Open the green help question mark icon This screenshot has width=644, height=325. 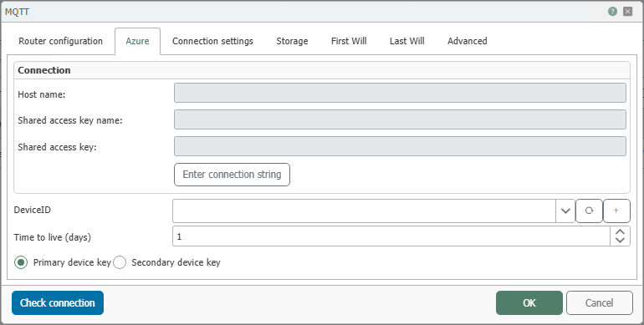(x=612, y=12)
